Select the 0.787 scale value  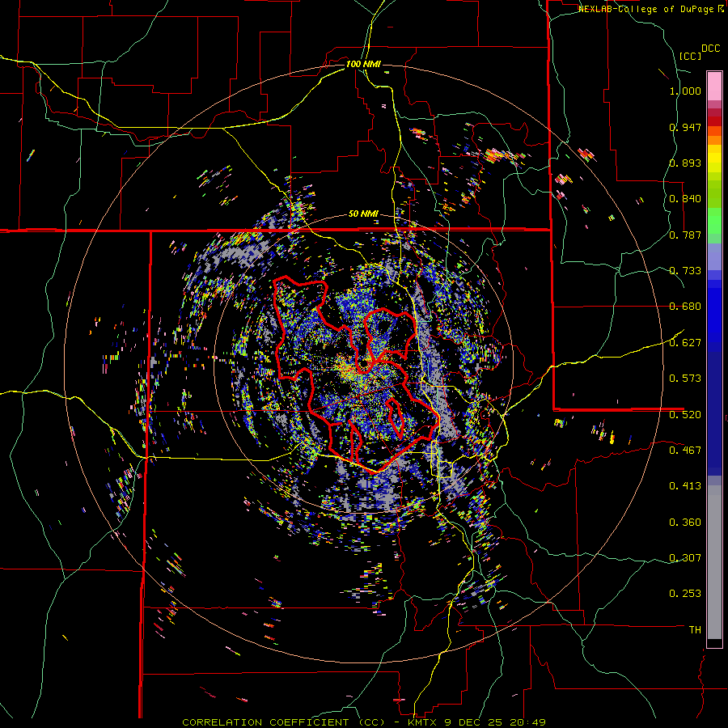coord(685,235)
